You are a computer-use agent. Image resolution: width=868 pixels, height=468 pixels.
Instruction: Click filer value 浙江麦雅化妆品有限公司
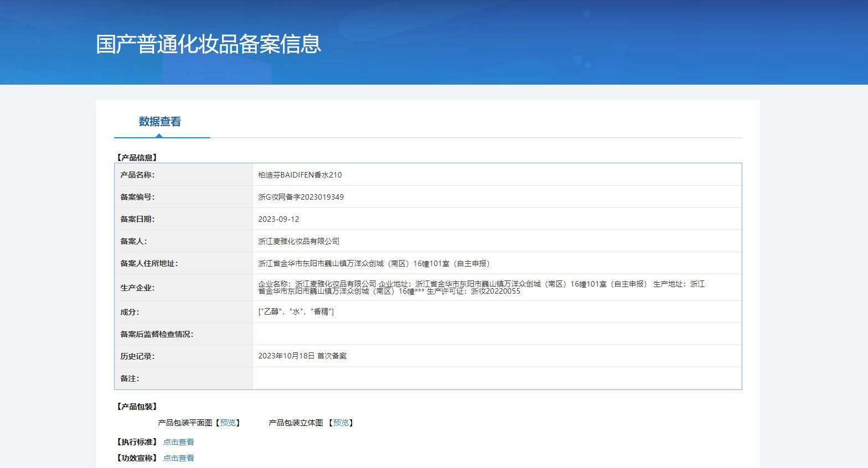299,241
